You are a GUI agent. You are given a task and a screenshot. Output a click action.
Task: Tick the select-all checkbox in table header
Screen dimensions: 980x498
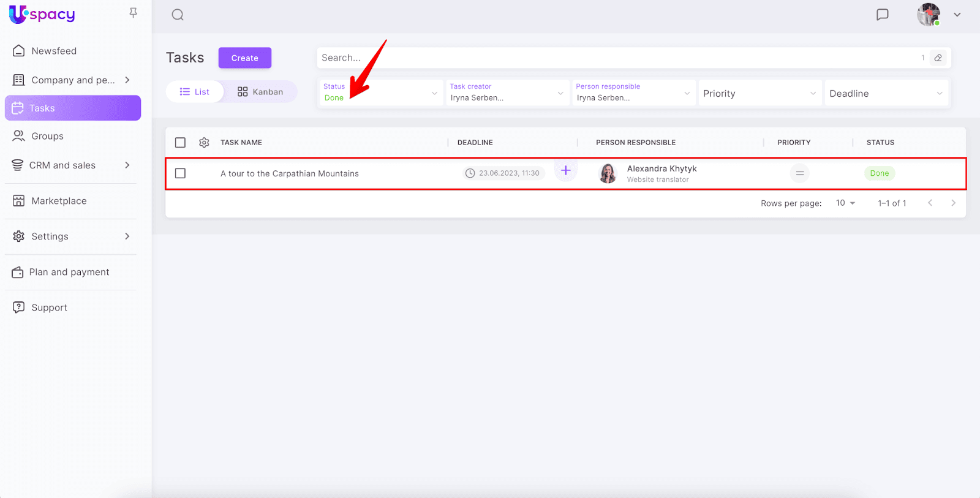click(x=180, y=143)
